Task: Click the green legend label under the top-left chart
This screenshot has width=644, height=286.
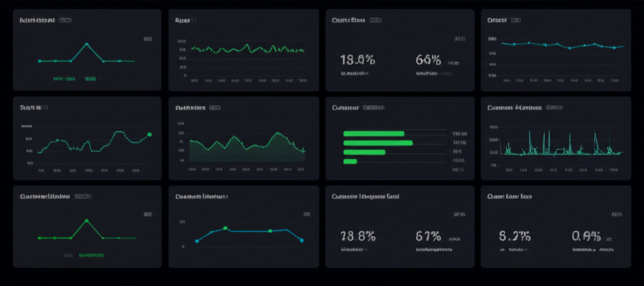Action: 65,80
